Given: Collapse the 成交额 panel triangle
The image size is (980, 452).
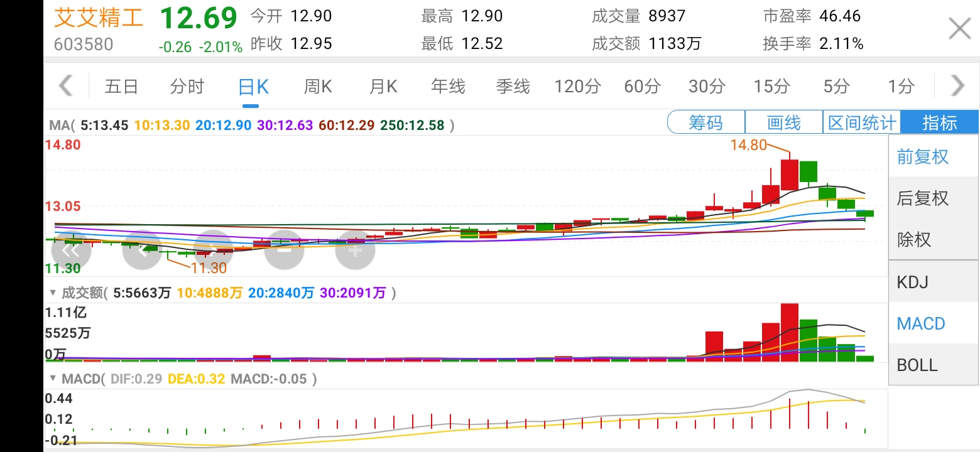Looking at the screenshot, I should pyautogui.click(x=53, y=293).
